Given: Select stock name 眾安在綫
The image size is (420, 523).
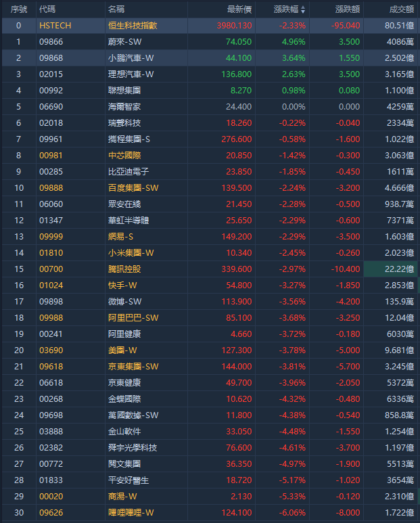Looking at the screenshot, I should [x=124, y=204].
